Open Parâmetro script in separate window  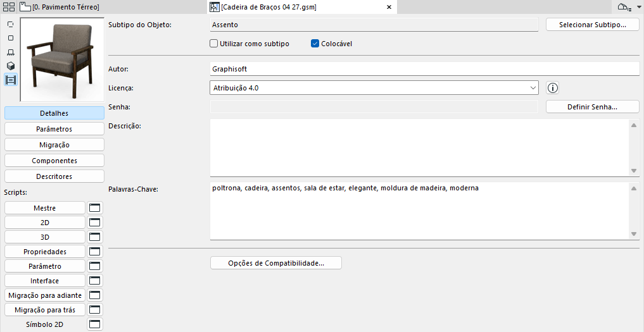pos(95,266)
